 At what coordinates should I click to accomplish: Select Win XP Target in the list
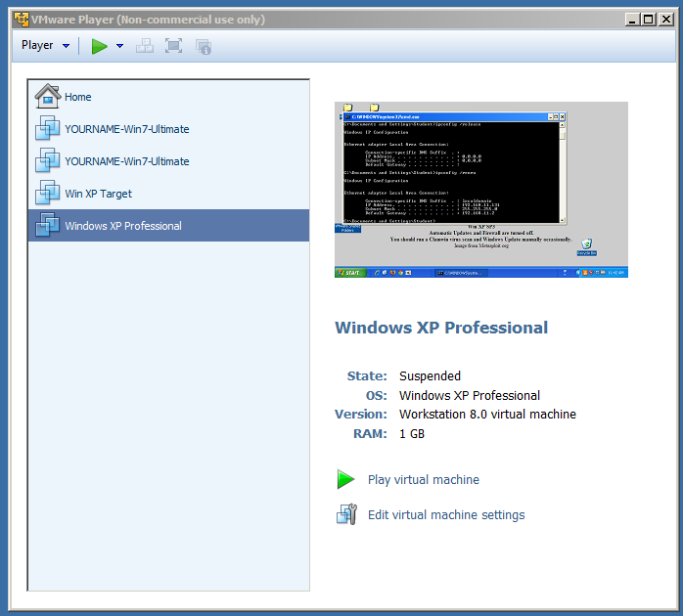[x=168, y=194]
